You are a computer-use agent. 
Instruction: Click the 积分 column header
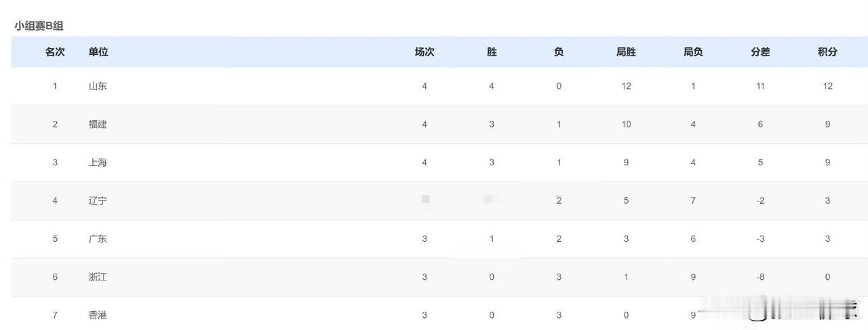click(x=827, y=52)
